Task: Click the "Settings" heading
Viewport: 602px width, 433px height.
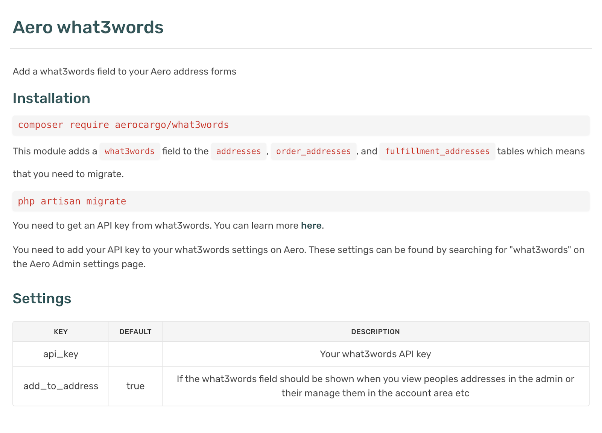Action: click(x=42, y=298)
